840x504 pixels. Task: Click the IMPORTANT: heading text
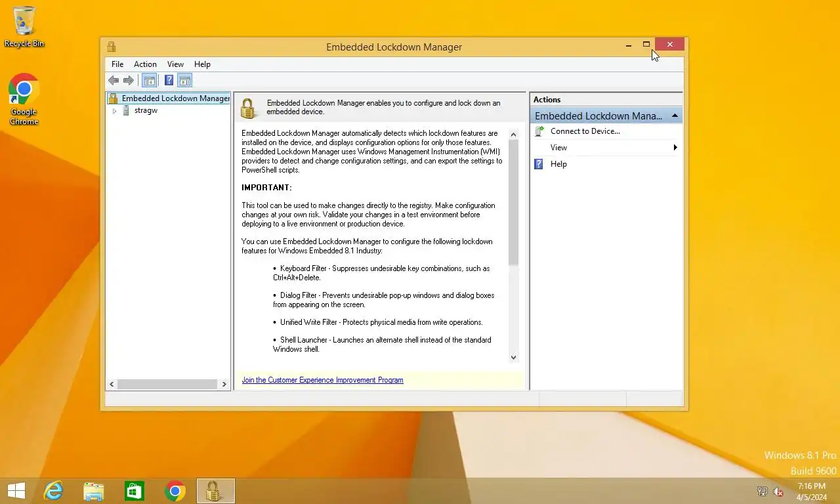click(266, 188)
